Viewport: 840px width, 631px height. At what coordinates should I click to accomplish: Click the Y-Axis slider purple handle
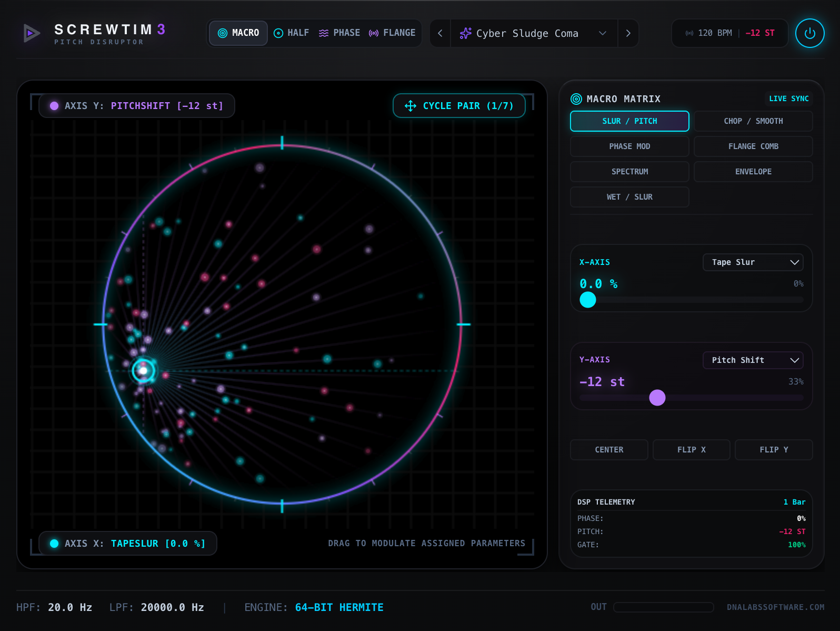(657, 398)
